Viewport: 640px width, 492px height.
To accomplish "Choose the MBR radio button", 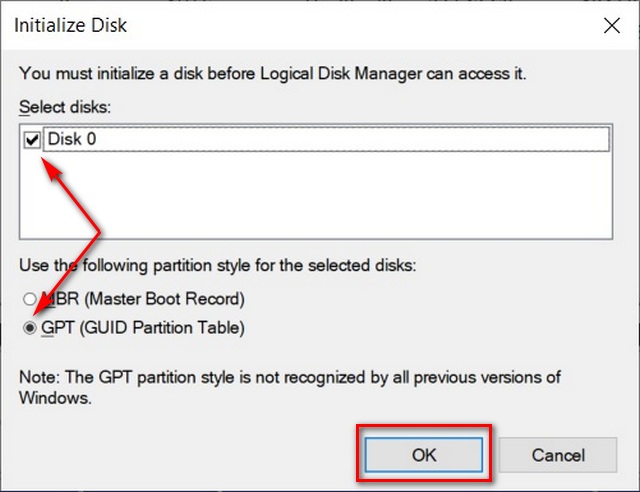I will (x=31, y=298).
